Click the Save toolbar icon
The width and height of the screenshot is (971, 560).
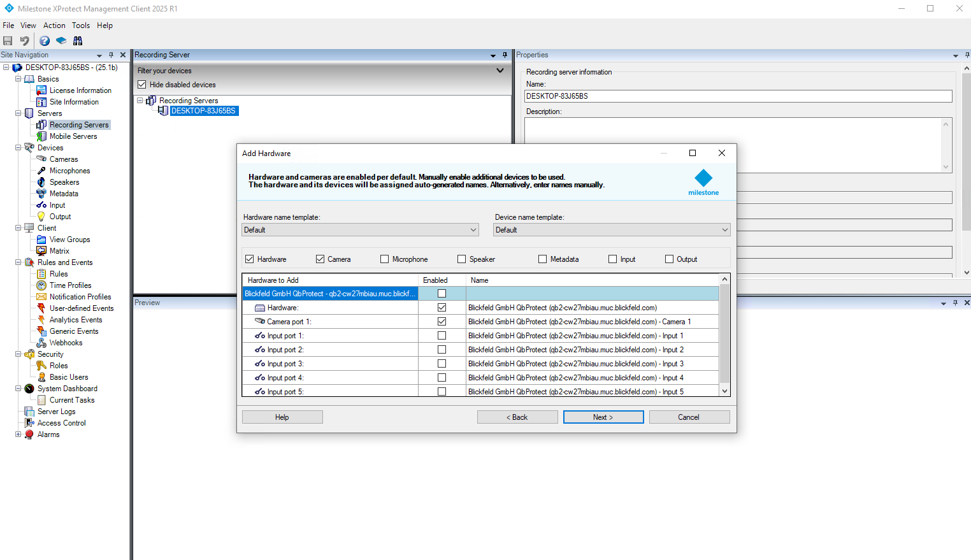click(x=8, y=41)
